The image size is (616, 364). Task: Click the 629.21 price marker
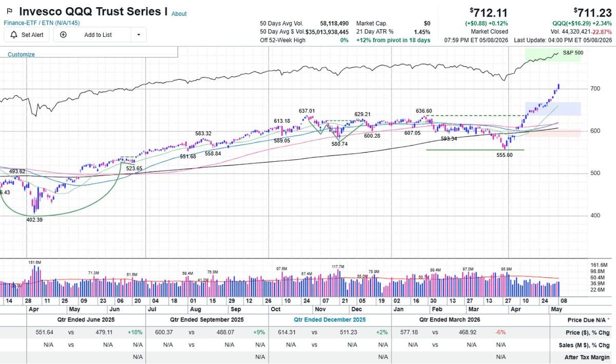coord(362,114)
